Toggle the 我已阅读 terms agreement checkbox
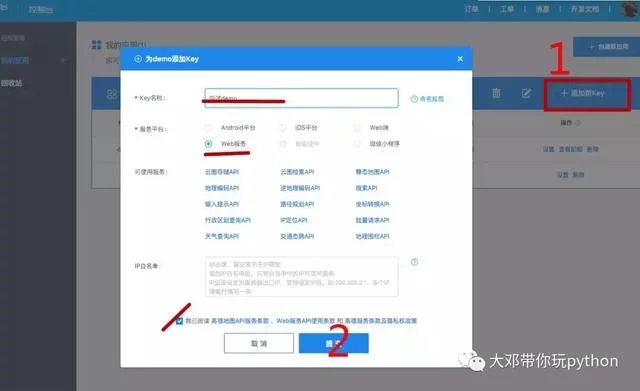This screenshot has width=640, height=391. coord(179,321)
